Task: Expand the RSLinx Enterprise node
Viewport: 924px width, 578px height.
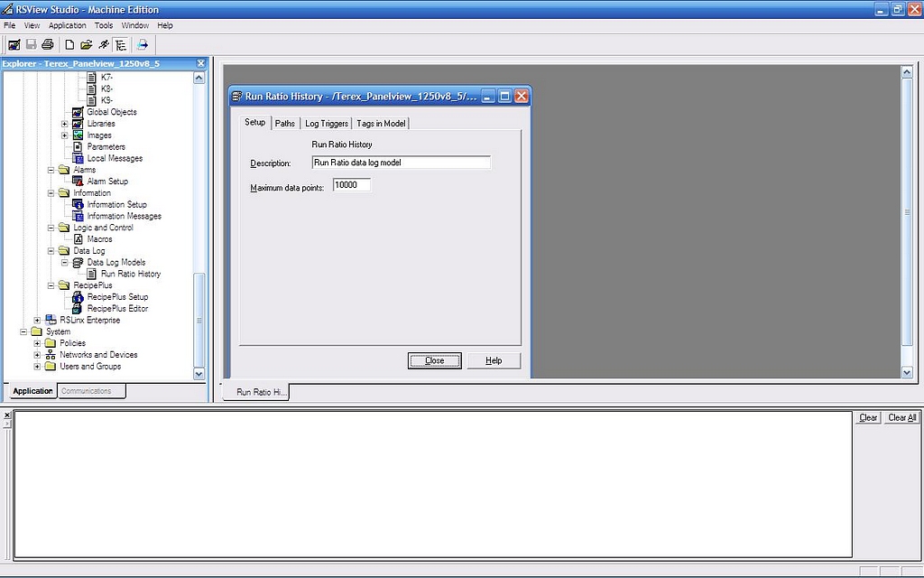Action: [37, 321]
